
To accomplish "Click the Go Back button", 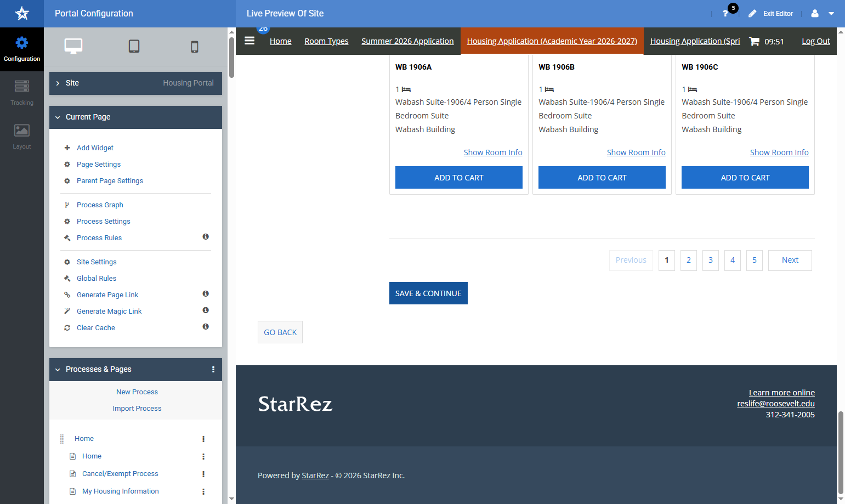I will point(280,332).
